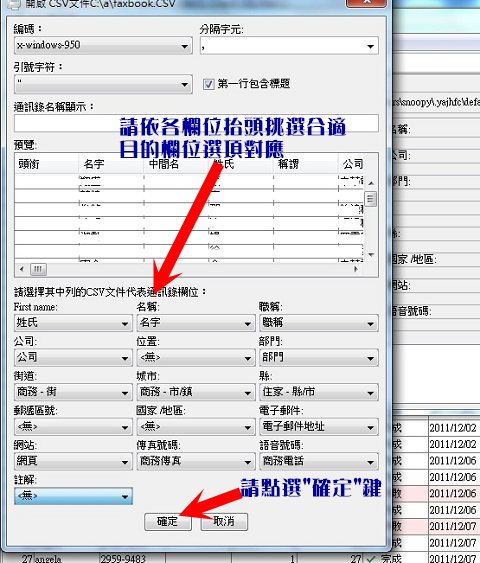Click the 稱謂 preview column header
480x563 pixels.
tap(305, 164)
